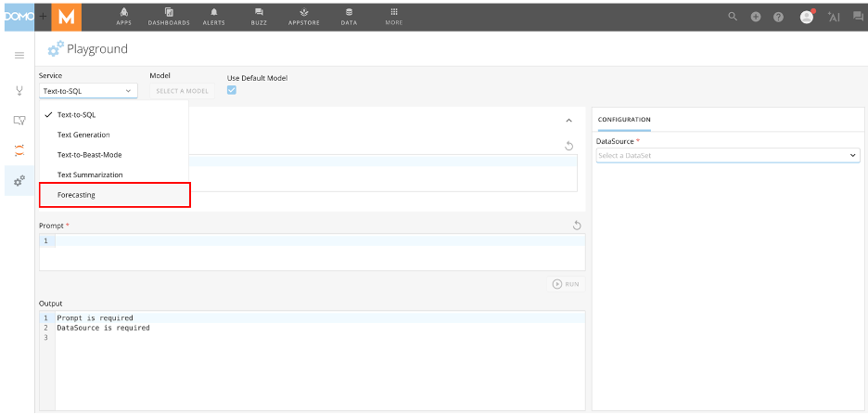Screen dimensions: 868x414
Task: Choose Text-to-Beast-Mode from service list
Action: 114,155
